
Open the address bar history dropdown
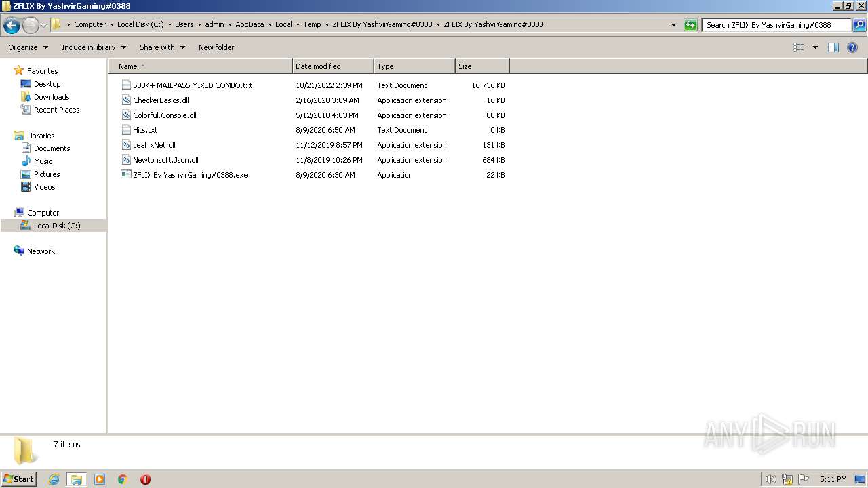click(673, 25)
